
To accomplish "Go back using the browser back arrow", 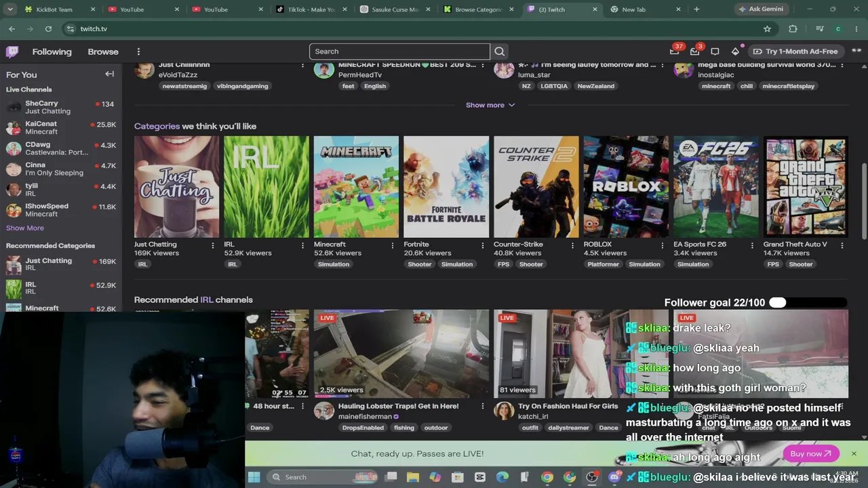I will coord(12,29).
